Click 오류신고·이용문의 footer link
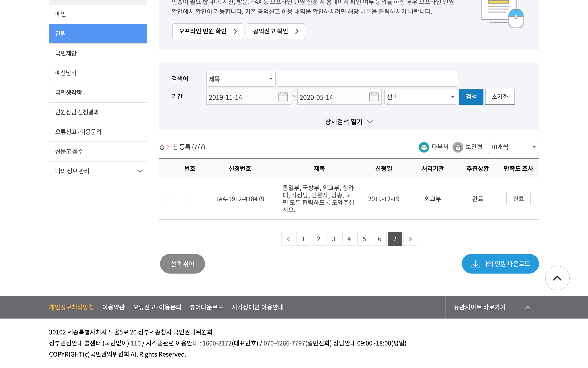This screenshot has width=588, height=368. pyautogui.click(x=157, y=307)
